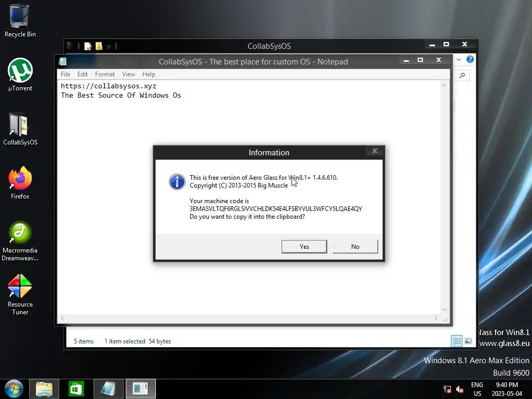This screenshot has width=532, height=399.
Task: Click Explorer's Properties quick access icon
Action: click(88, 46)
